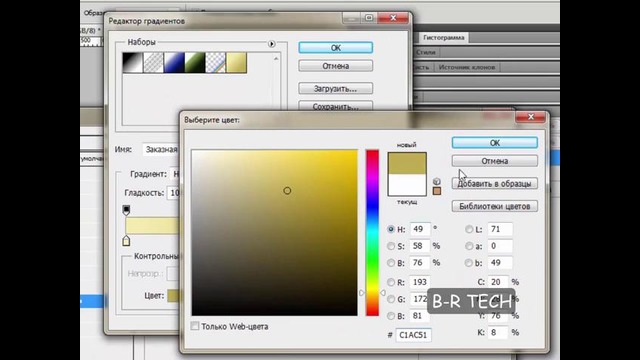Select the transparent stripes gradient preset
Viewport: 640px width, 360px height.
(x=216, y=63)
